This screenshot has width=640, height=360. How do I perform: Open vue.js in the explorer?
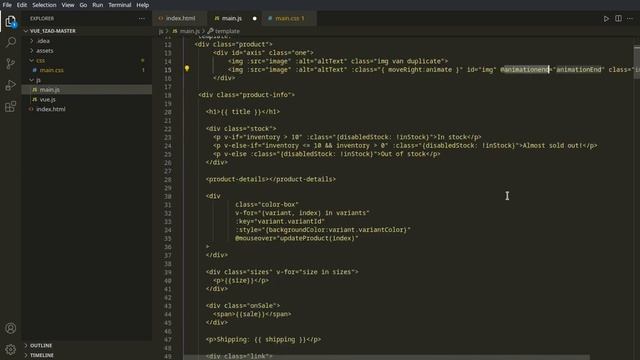coord(87,100)
